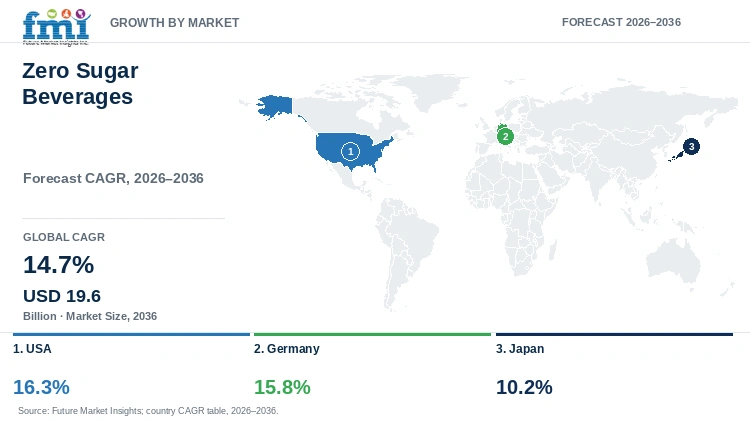
Task: Click the green bar above Germany
Action: tap(373, 334)
